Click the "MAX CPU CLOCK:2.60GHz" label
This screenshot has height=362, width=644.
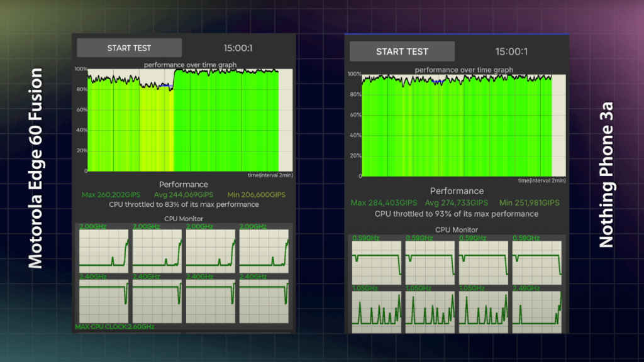pyautogui.click(x=114, y=327)
